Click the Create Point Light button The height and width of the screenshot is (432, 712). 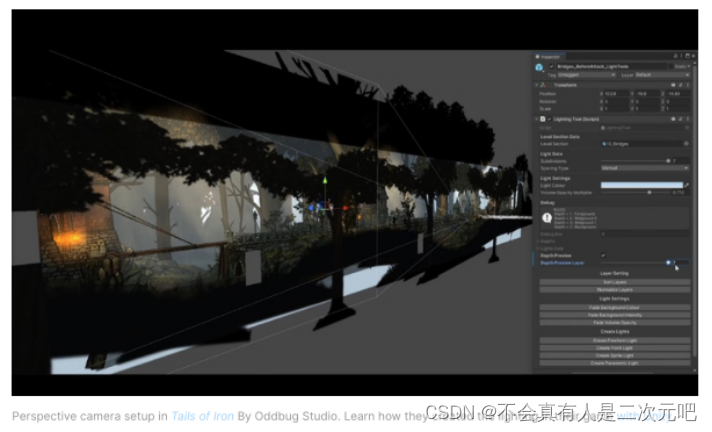click(x=614, y=348)
